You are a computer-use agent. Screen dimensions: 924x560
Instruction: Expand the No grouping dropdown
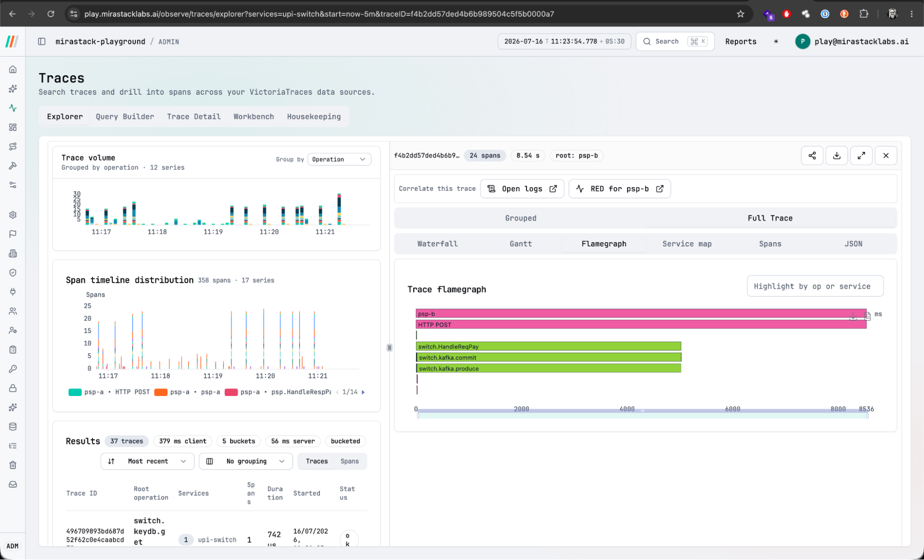tap(246, 461)
